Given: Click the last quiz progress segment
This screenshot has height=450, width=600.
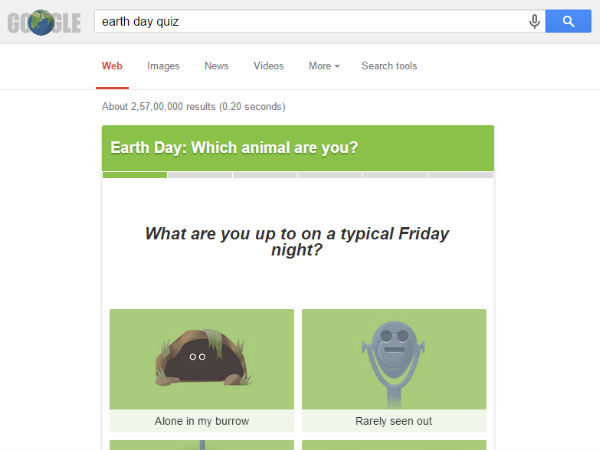Looking at the screenshot, I should (x=460, y=175).
